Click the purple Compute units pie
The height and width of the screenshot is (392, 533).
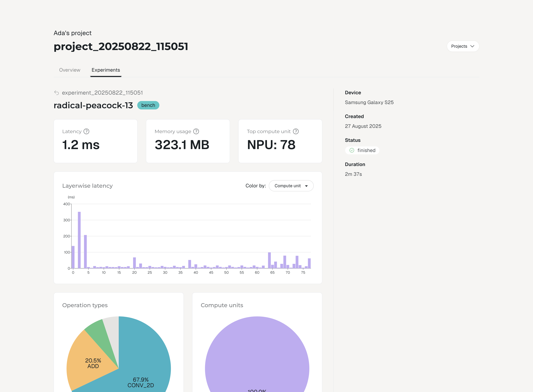coord(257,356)
